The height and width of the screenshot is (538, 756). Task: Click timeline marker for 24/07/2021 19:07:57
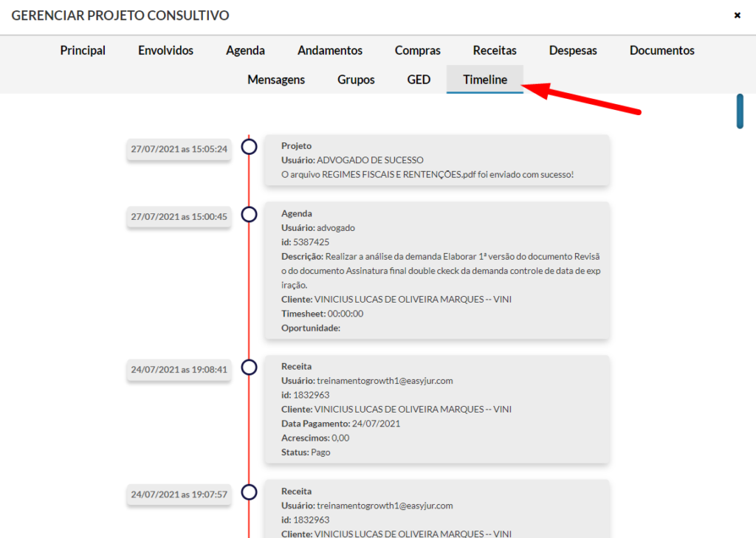[249, 492]
